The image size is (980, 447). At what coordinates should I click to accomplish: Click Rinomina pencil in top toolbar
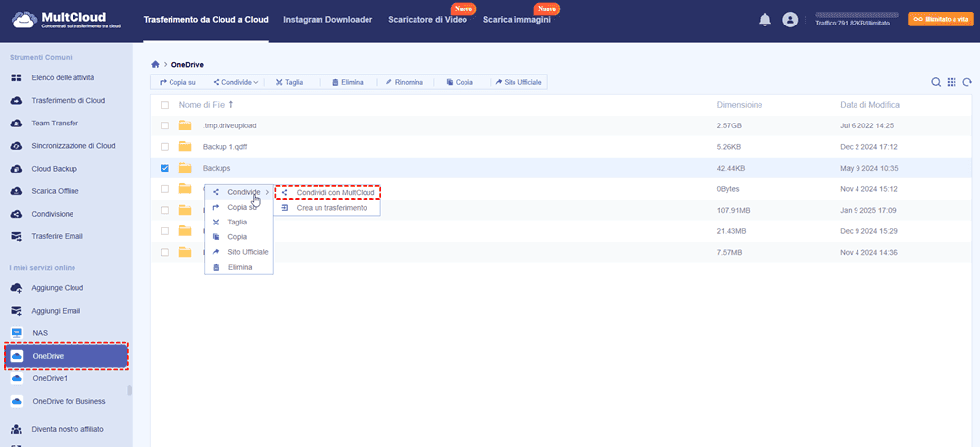click(405, 82)
